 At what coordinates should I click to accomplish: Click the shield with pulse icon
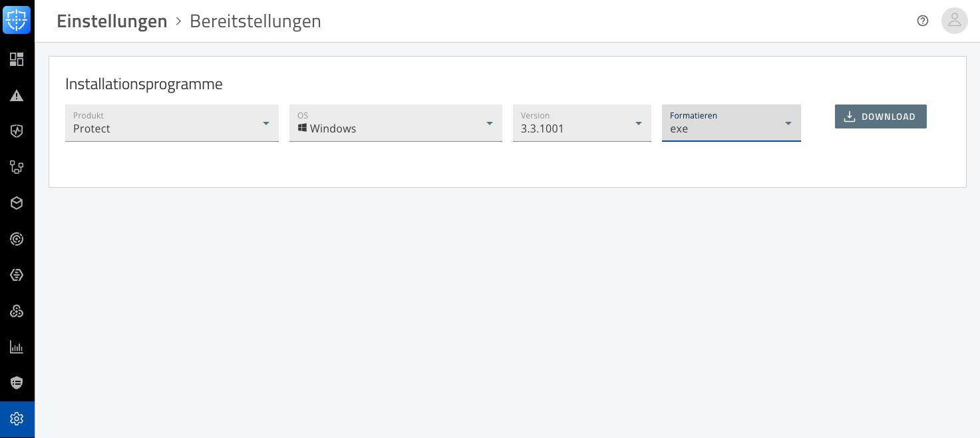(17, 131)
